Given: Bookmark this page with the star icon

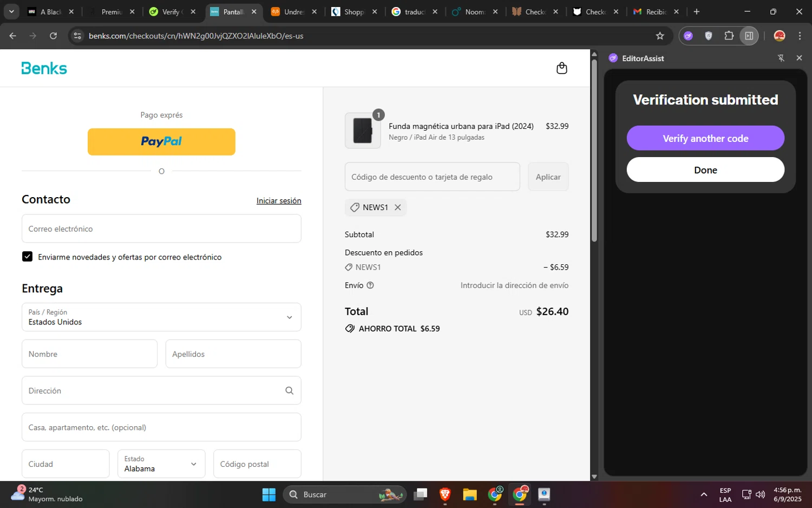Looking at the screenshot, I should point(660,36).
